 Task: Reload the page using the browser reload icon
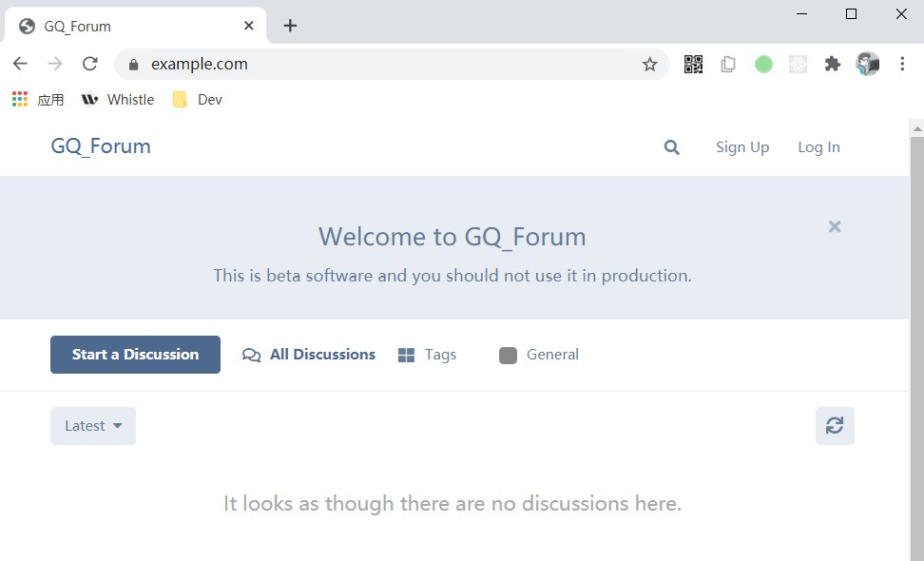pyautogui.click(x=90, y=64)
